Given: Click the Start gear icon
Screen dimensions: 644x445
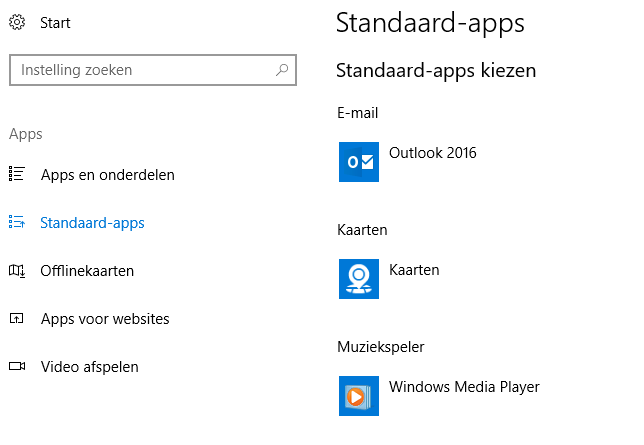Looking at the screenshot, I should click(x=16, y=22).
